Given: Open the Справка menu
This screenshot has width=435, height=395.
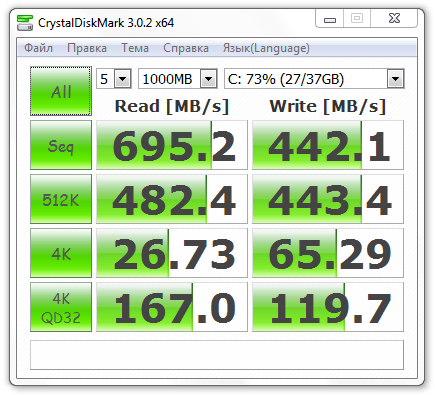Looking at the screenshot, I should click(186, 48).
